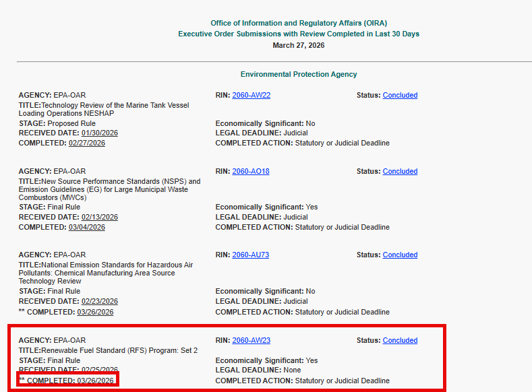
Task: Open RIN link 2060-AO18
Action: click(251, 172)
